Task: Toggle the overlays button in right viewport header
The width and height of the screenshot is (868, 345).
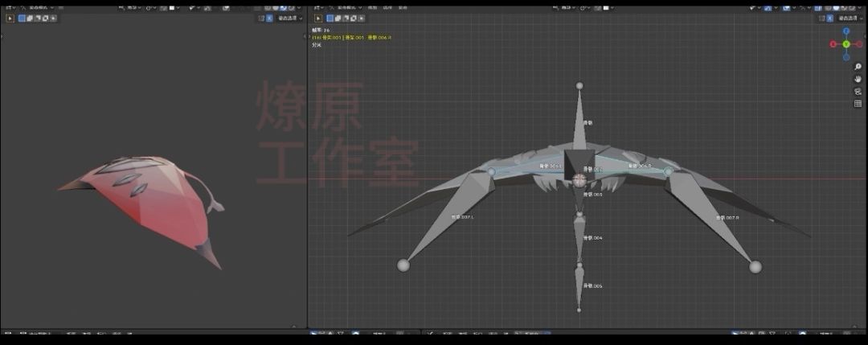Action: [x=786, y=8]
